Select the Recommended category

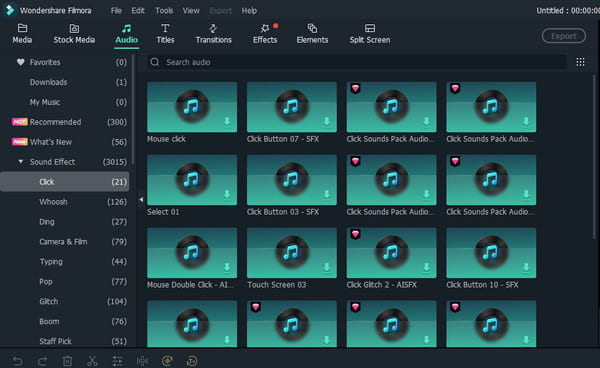point(66,122)
